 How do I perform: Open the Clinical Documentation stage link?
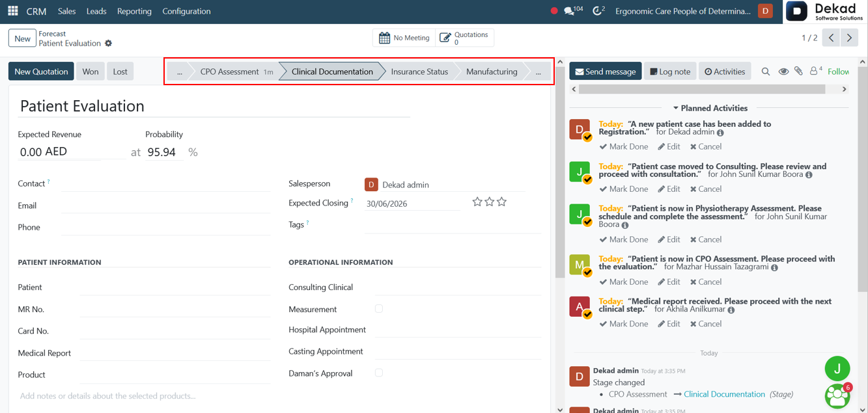[x=724, y=394]
